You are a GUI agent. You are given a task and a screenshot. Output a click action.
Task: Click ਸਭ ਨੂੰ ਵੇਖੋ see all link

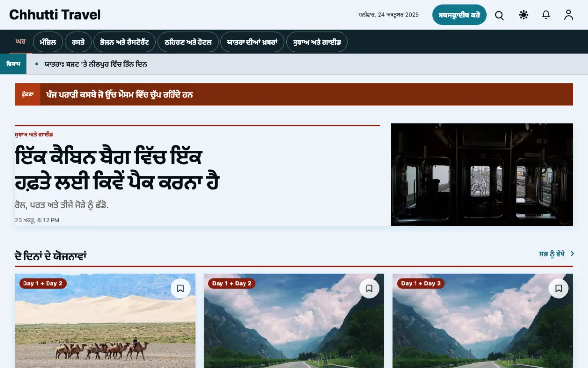pyautogui.click(x=552, y=254)
